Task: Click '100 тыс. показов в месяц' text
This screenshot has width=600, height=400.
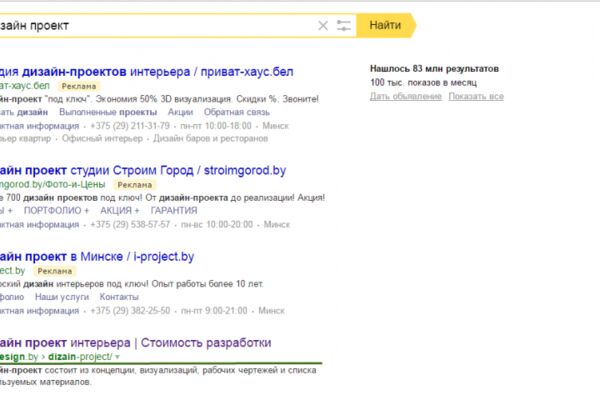Action: [423, 83]
